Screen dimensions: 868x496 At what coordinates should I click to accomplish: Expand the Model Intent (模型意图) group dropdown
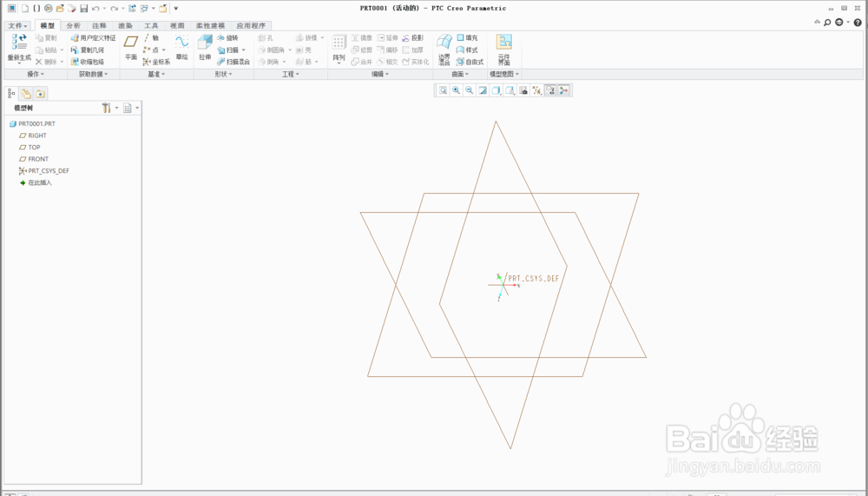pos(504,74)
